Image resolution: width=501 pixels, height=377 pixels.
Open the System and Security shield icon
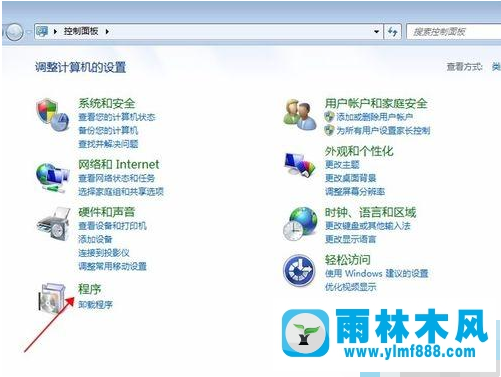coord(53,115)
